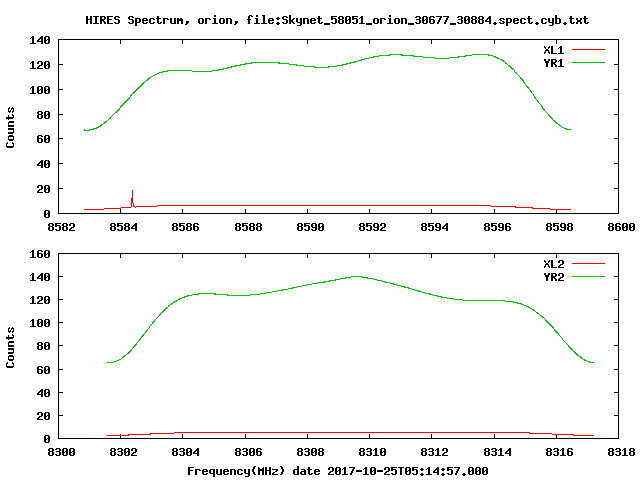Click the 8592 x-axis tick label
This screenshot has width=640, height=480.
372,227
